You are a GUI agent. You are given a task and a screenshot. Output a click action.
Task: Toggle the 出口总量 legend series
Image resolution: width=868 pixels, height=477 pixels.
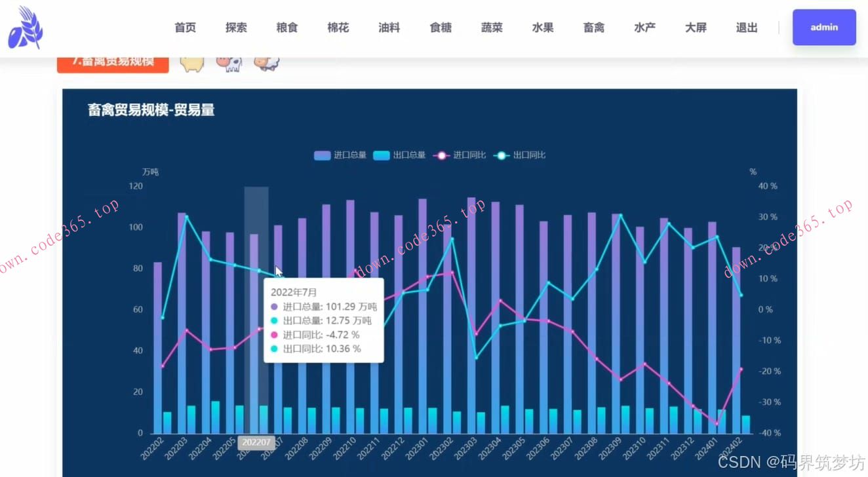pos(400,155)
